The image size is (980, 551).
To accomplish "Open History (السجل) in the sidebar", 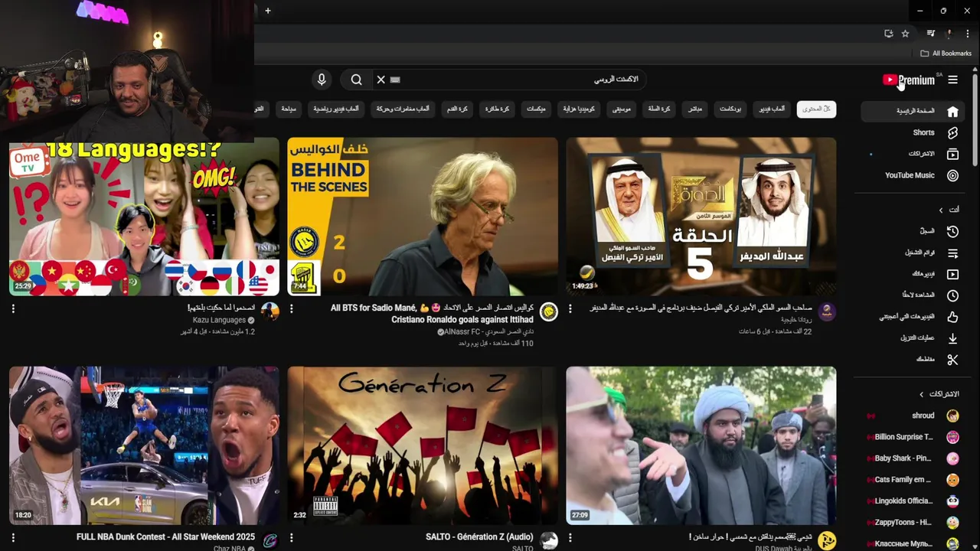I will [x=913, y=231].
